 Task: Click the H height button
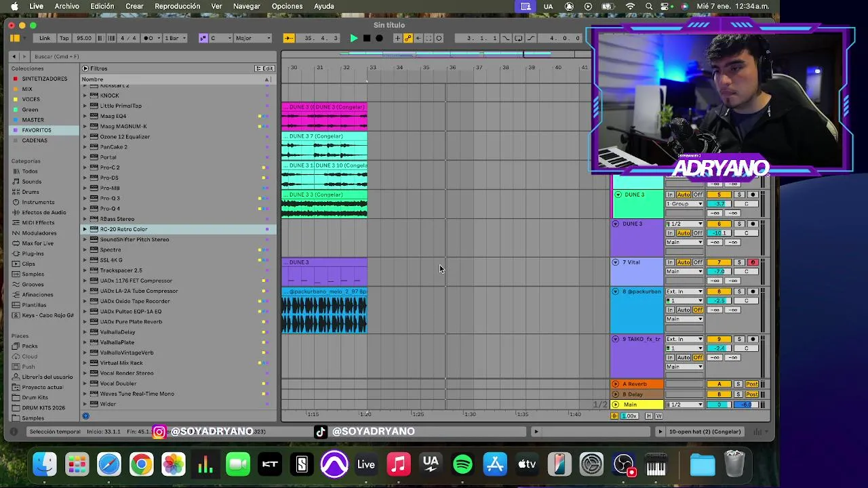point(649,416)
